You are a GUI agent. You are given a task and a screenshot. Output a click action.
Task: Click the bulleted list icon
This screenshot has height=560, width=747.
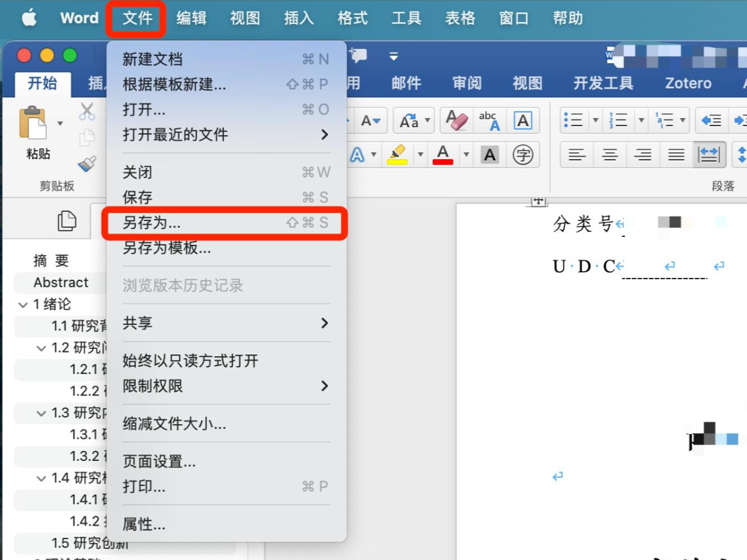pyautogui.click(x=574, y=121)
